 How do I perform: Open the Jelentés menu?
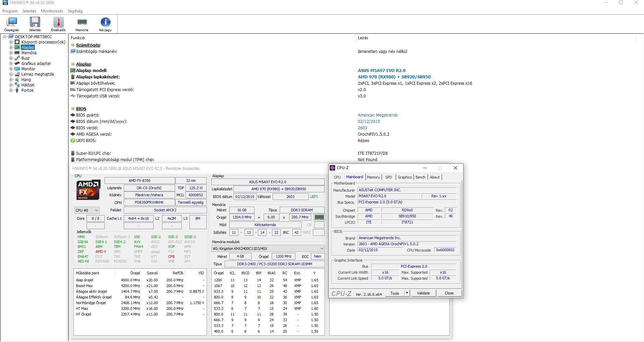tap(29, 11)
